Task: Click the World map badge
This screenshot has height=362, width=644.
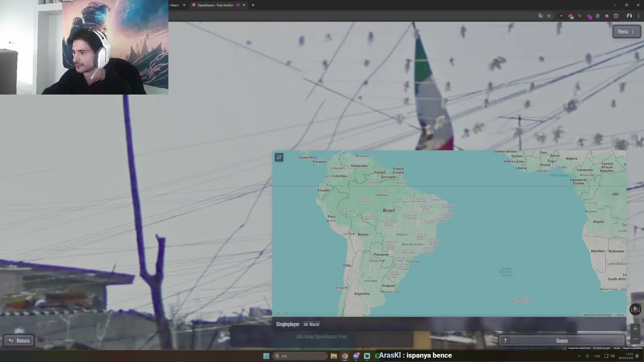Action: [x=311, y=324]
